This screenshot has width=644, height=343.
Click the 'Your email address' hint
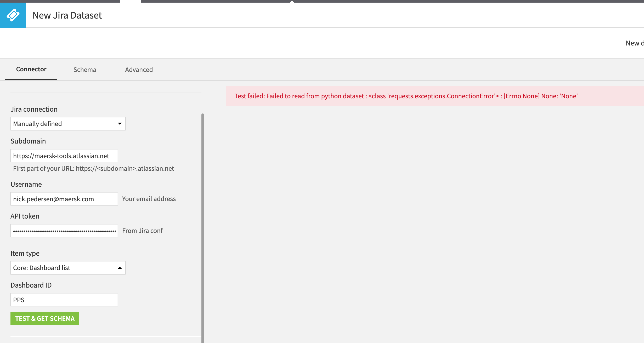coord(149,199)
